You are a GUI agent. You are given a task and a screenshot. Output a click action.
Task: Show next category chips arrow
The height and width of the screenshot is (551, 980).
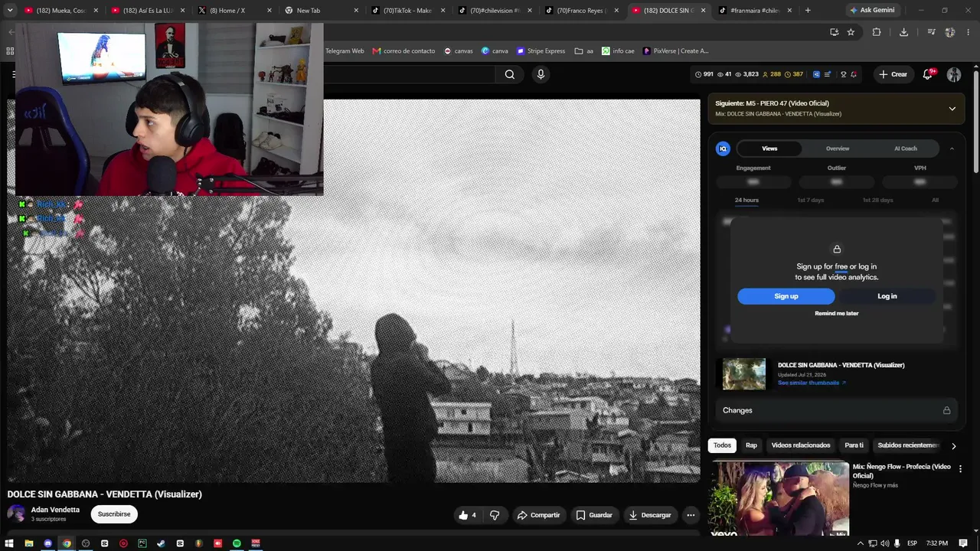coord(953,445)
